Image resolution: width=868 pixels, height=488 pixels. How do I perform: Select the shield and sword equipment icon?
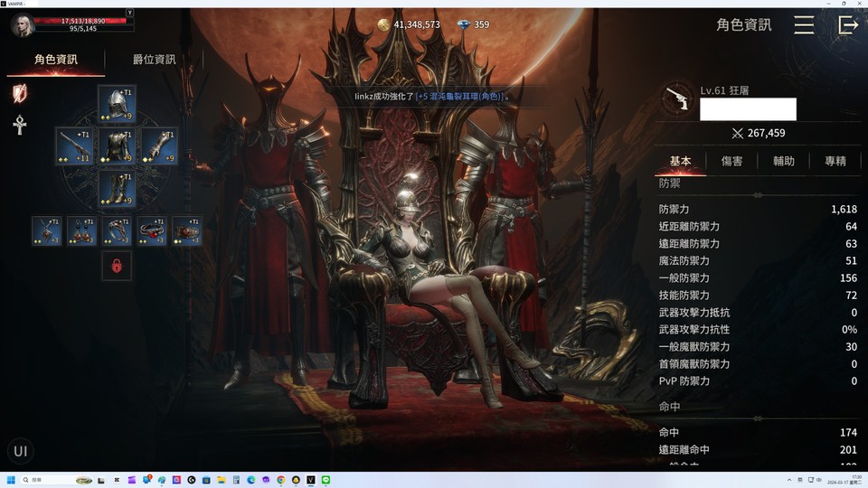19,92
